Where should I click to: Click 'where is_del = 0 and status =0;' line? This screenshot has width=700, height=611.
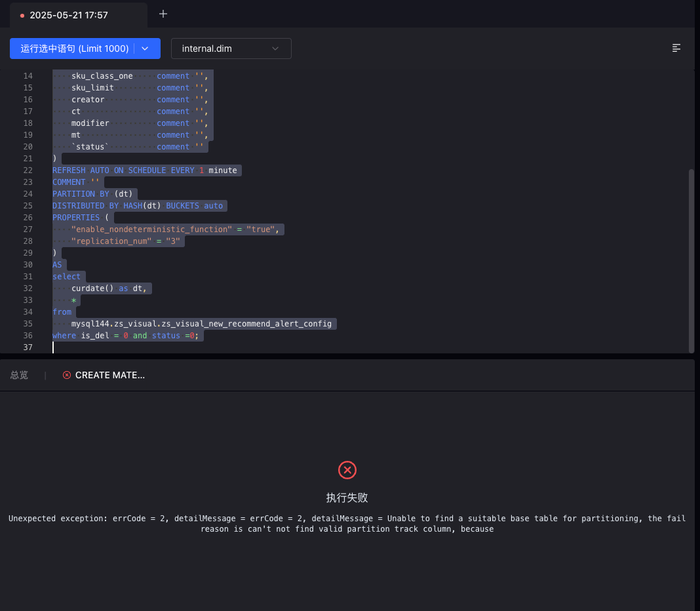(x=125, y=336)
